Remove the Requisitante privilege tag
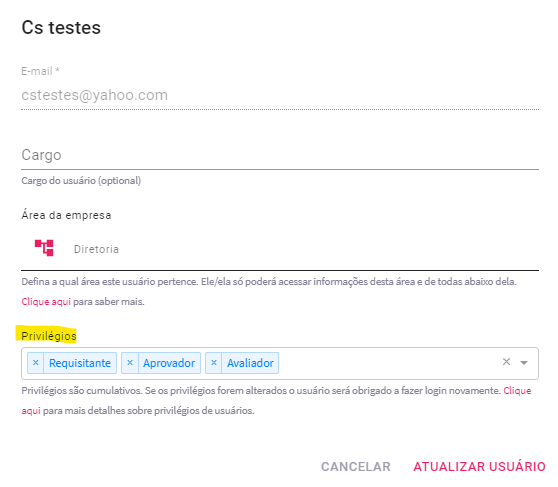This screenshot has height=487, width=558. coord(36,363)
